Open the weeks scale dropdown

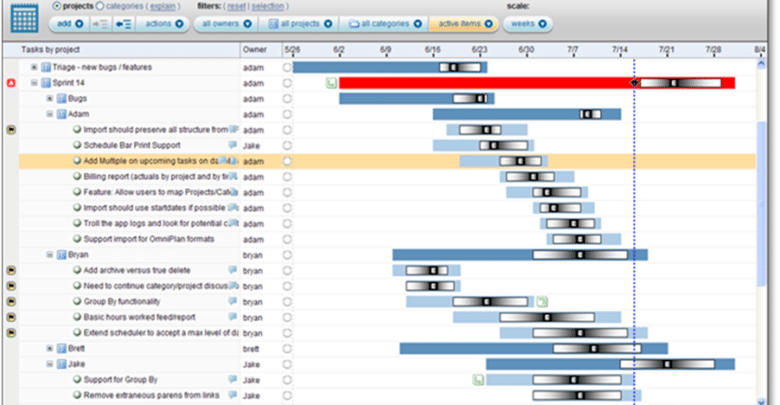(528, 24)
